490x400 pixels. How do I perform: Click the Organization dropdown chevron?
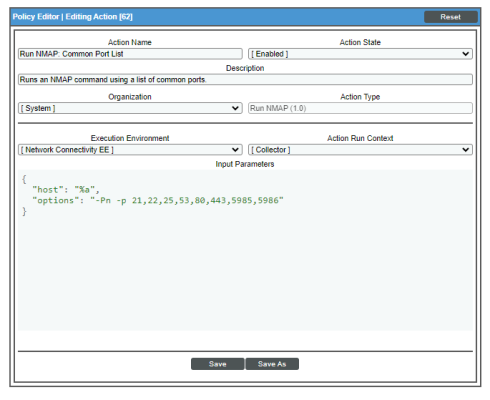235,108
